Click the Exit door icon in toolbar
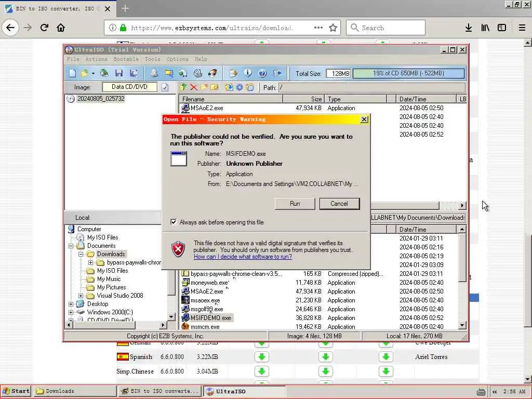The width and height of the screenshot is (532, 399). coord(277,73)
